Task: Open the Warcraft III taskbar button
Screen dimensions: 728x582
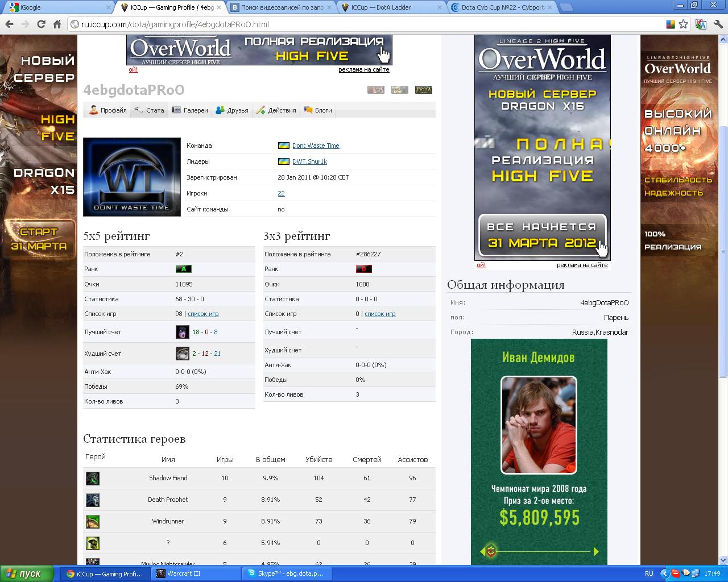Action: [x=197, y=573]
